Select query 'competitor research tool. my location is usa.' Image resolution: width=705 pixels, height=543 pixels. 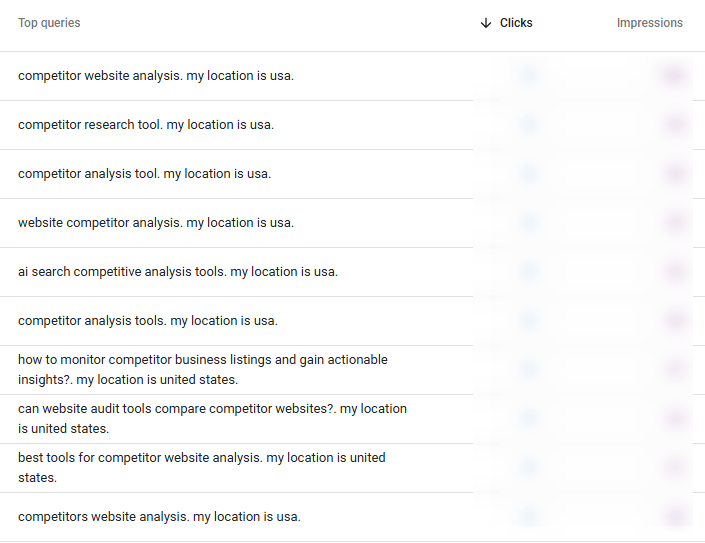(146, 125)
